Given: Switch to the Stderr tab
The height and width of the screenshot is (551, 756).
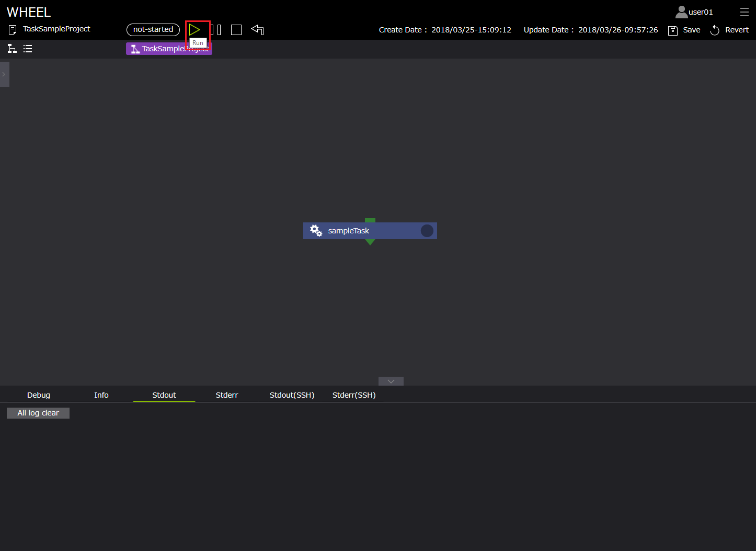Looking at the screenshot, I should tap(227, 395).
